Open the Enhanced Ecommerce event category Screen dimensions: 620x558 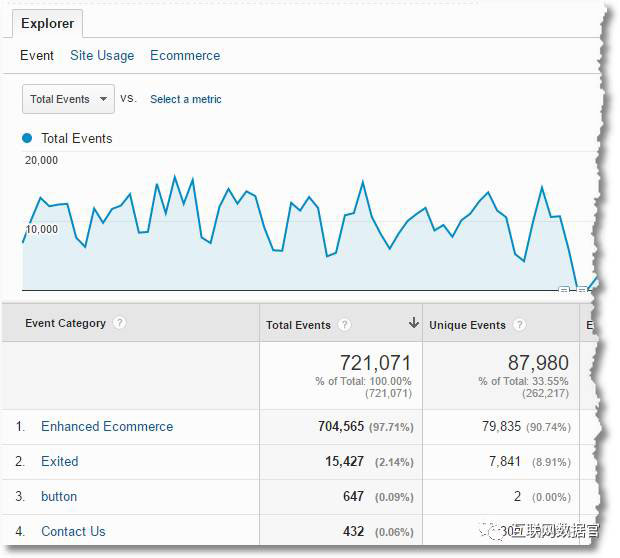tap(107, 426)
